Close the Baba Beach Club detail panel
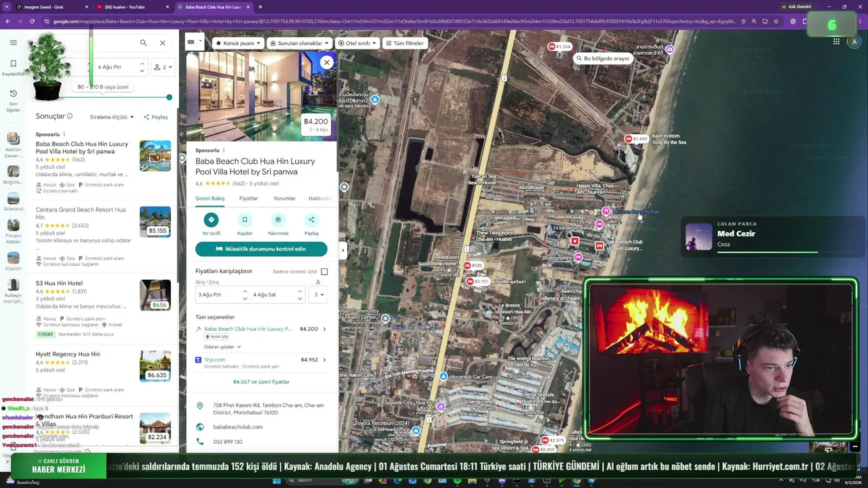The width and height of the screenshot is (868, 488). (x=327, y=62)
